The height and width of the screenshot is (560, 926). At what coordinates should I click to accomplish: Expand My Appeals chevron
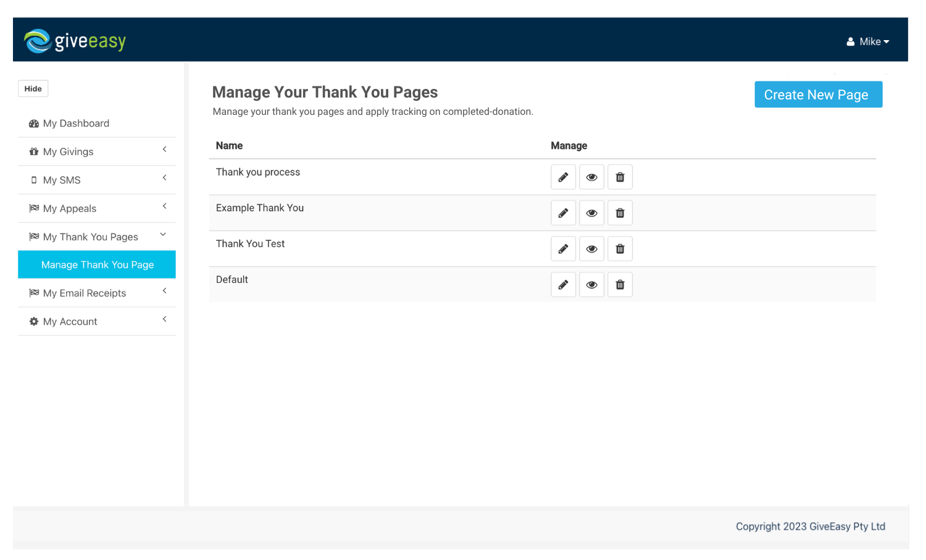pos(164,206)
